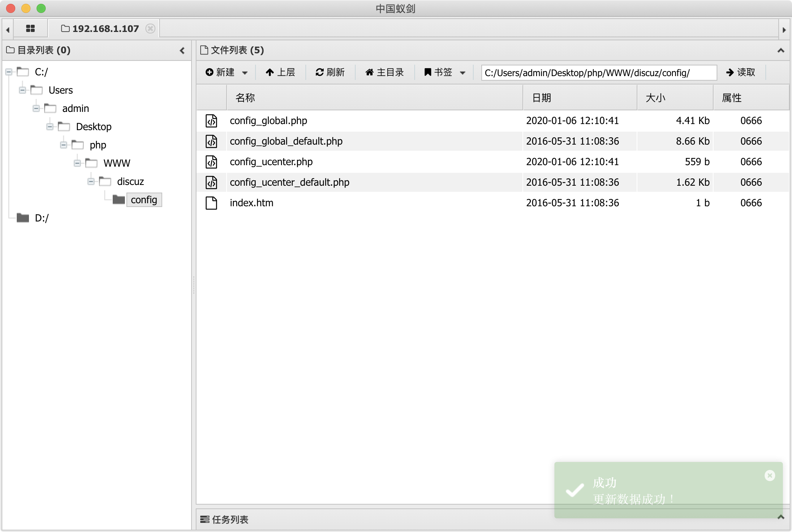Screen dimensions: 792x532
Task: Click the path input field
Action: 599,73
